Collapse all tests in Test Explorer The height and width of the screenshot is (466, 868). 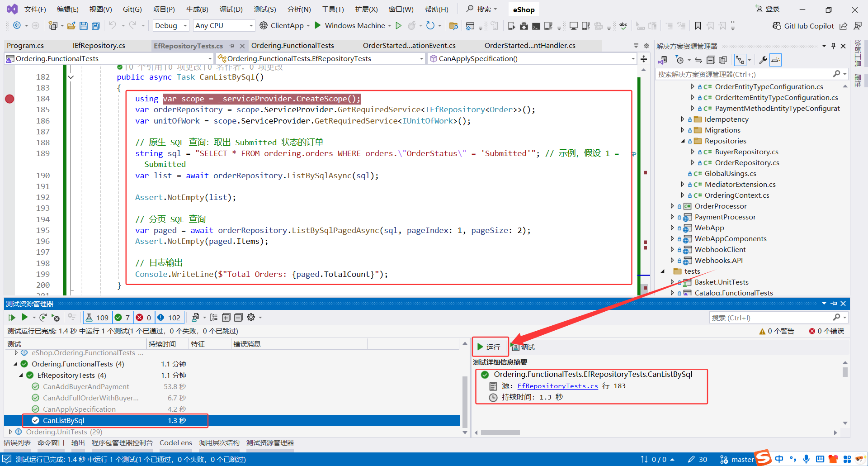(x=238, y=318)
